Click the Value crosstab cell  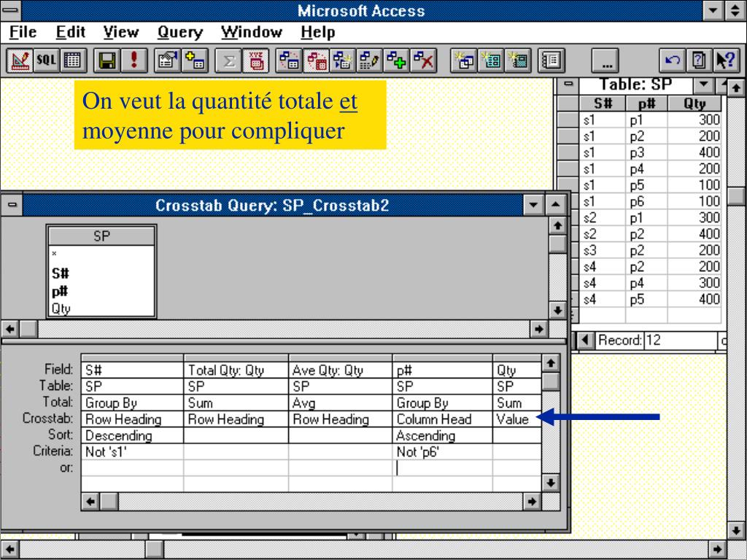tap(517, 419)
